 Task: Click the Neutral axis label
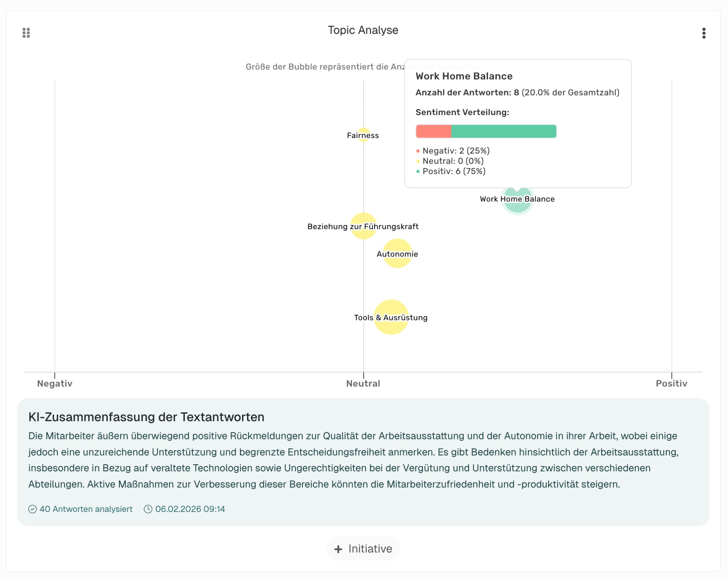point(363,384)
